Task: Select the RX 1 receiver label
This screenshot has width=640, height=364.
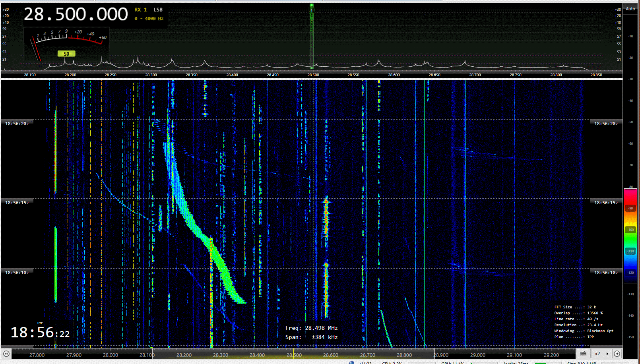Action: tap(140, 10)
